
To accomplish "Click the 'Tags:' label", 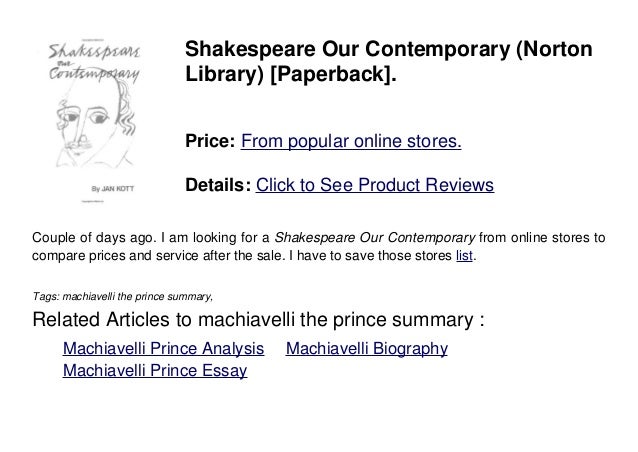I will pos(45,296).
